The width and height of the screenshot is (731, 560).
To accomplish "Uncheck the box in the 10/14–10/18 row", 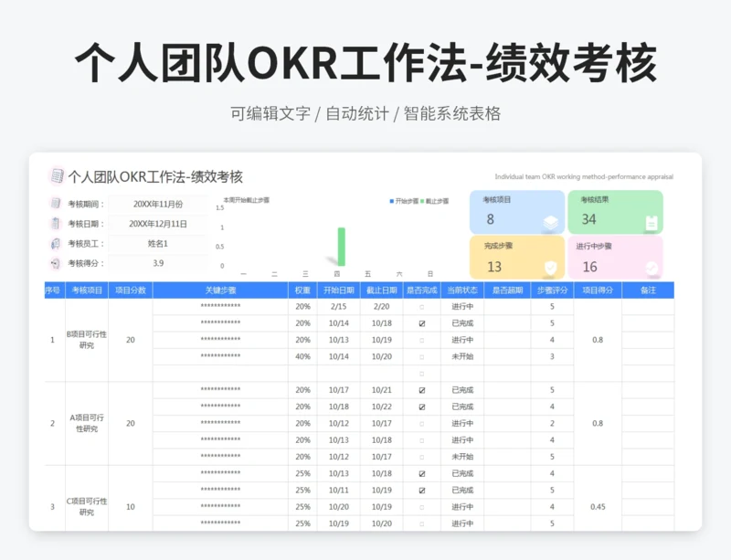I will pos(422,323).
